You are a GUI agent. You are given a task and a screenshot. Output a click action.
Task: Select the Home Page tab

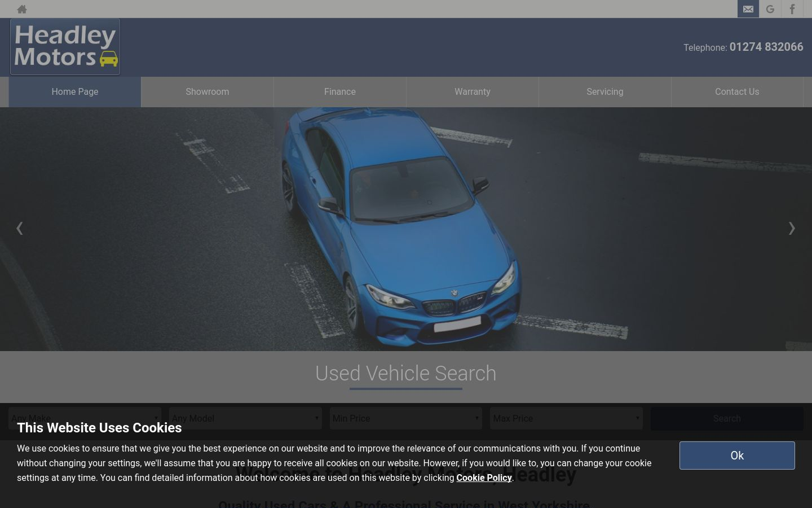click(75, 92)
